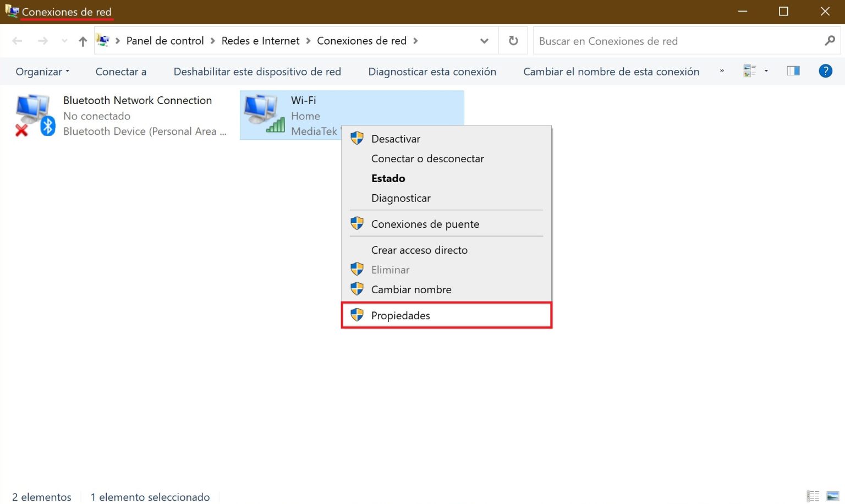Click inside the search Conexiones de red field

[x=660, y=41]
